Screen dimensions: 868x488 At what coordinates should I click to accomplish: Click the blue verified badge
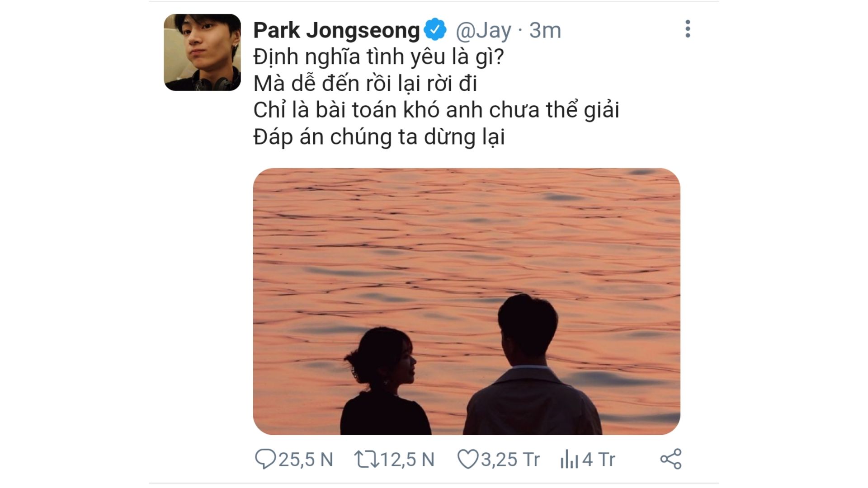pos(435,30)
